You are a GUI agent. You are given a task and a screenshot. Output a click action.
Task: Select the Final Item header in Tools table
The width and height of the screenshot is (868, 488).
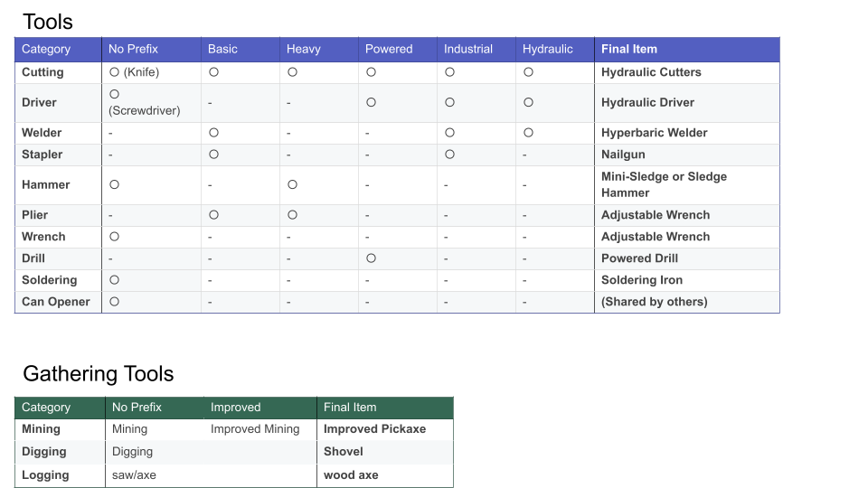[629, 49]
